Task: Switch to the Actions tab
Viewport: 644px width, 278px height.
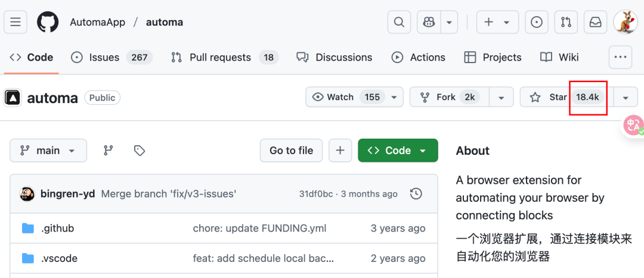Action: tap(418, 57)
